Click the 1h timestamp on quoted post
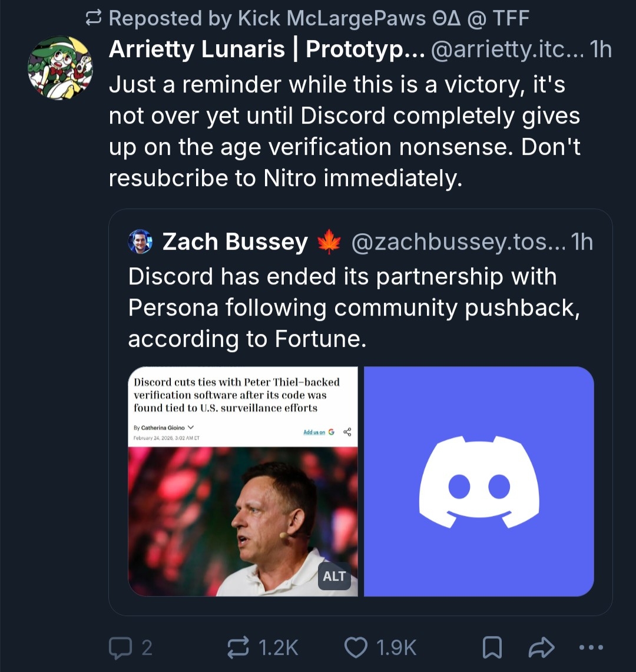 pyautogui.click(x=582, y=241)
